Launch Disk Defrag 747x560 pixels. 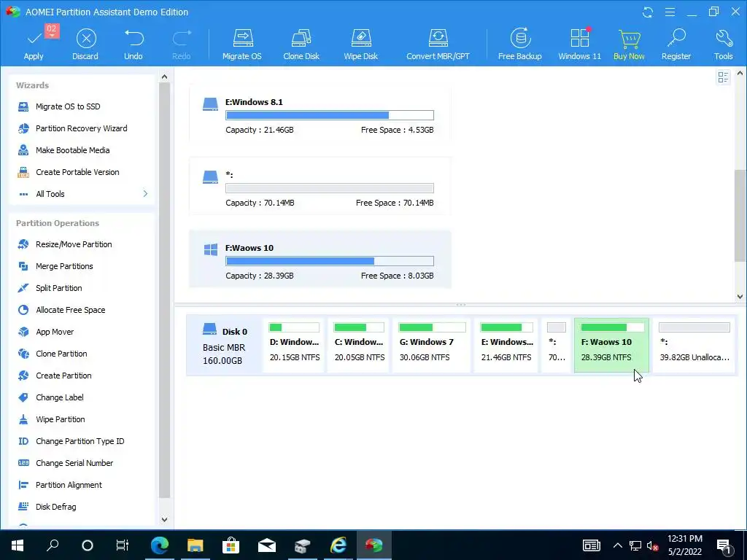55,507
